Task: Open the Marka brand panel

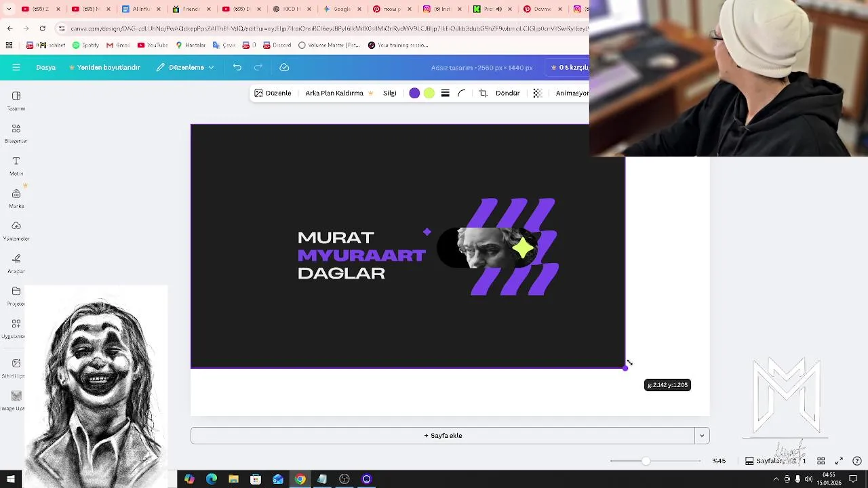Action: pyautogui.click(x=16, y=199)
